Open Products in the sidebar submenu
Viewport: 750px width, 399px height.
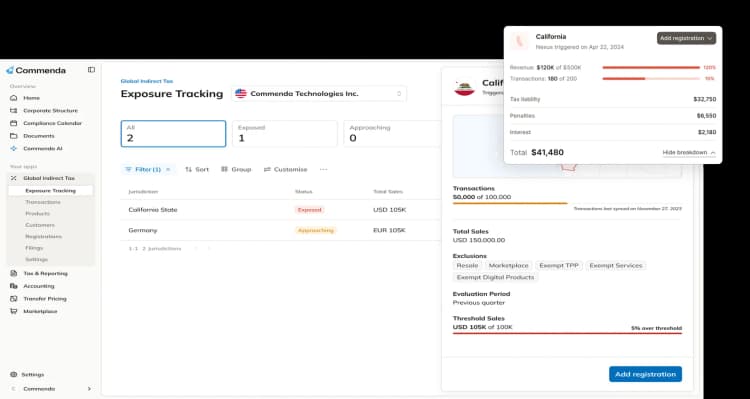click(x=38, y=213)
